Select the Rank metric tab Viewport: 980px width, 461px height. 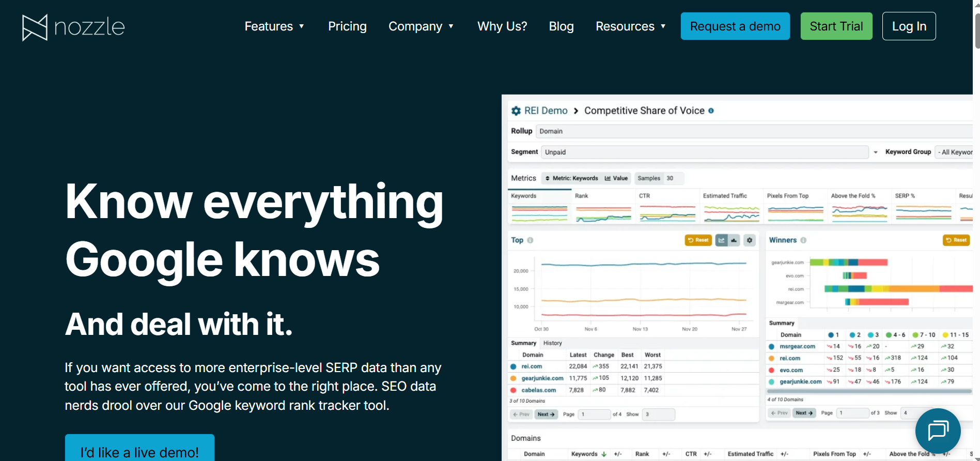[x=603, y=206]
